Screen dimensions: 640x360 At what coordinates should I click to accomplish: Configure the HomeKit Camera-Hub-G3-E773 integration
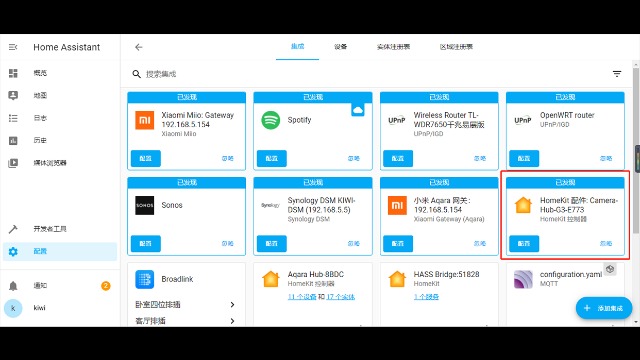click(524, 244)
